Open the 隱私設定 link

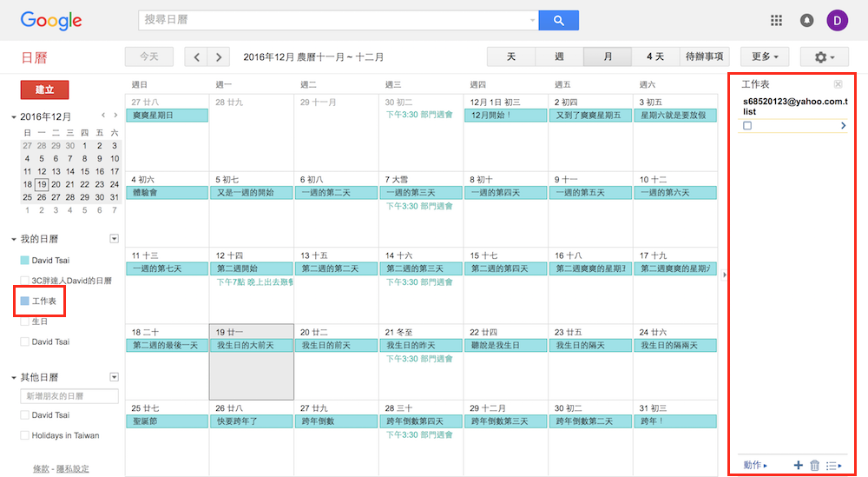pos(73,469)
